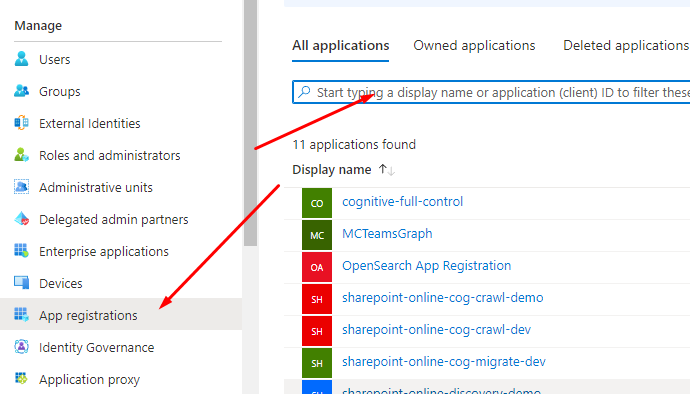690x394 pixels.
Task: Open Enterprise applications
Action: [x=104, y=251]
